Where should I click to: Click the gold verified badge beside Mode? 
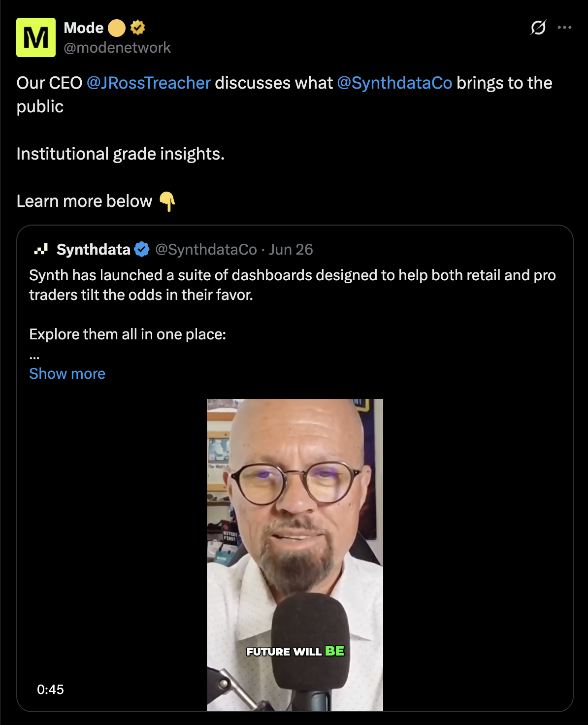[138, 28]
